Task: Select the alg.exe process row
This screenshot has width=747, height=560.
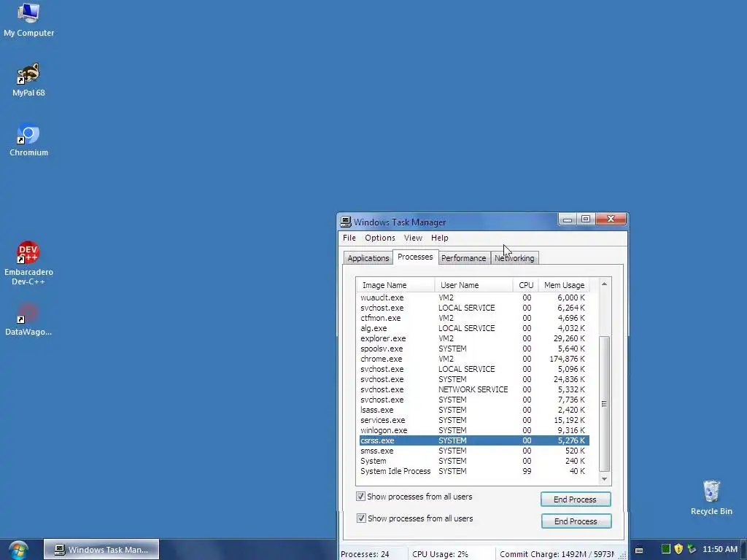Action: pos(474,328)
